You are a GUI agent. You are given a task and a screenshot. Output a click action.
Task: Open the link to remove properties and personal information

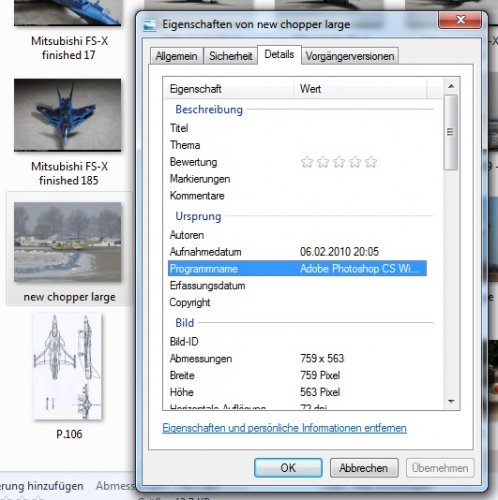click(x=284, y=428)
